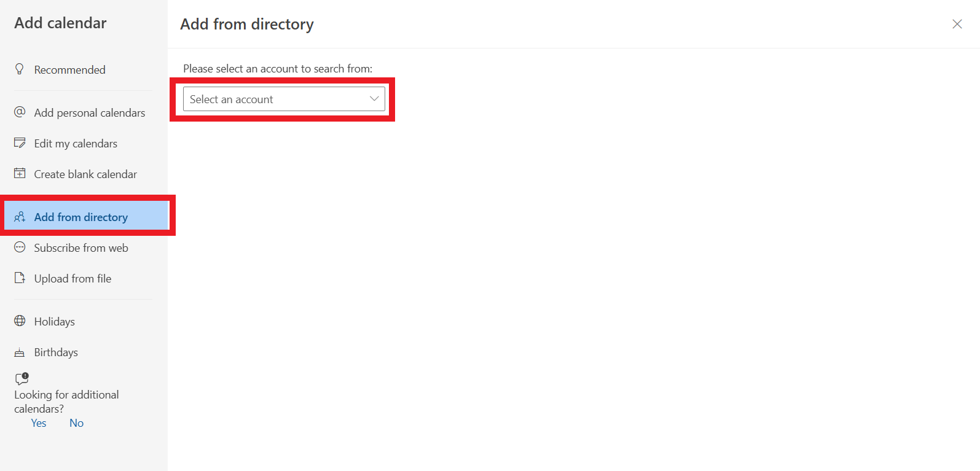This screenshot has width=980, height=471.
Task: Click the Add from directory heading
Action: [247, 24]
